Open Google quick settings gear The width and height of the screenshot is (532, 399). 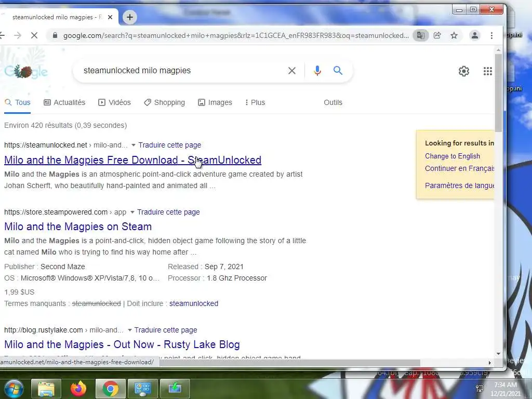coord(464,71)
